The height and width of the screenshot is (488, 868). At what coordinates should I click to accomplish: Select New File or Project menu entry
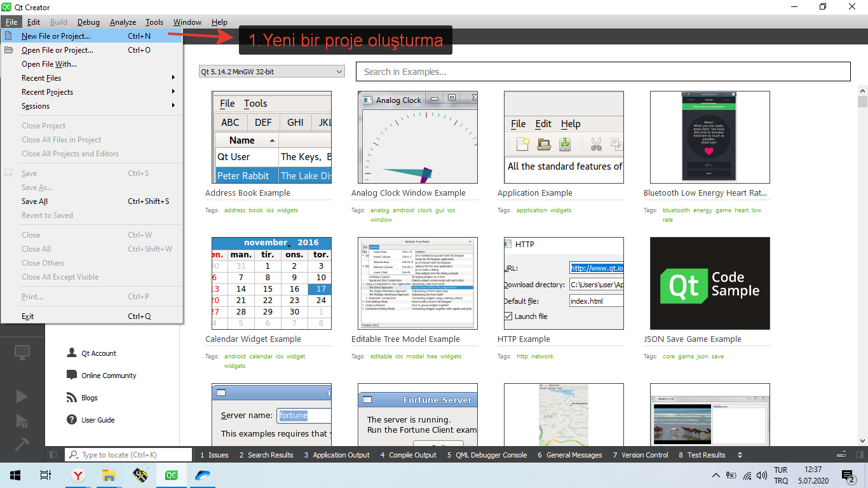point(56,36)
